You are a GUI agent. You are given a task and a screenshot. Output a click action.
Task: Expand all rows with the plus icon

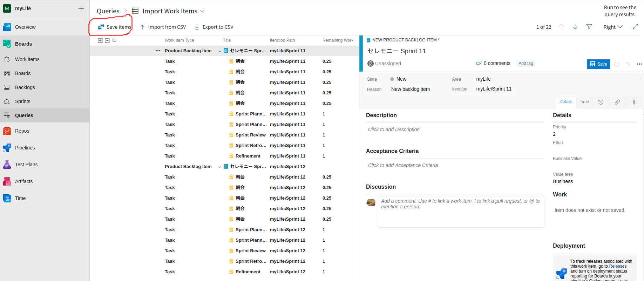coord(100,40)
